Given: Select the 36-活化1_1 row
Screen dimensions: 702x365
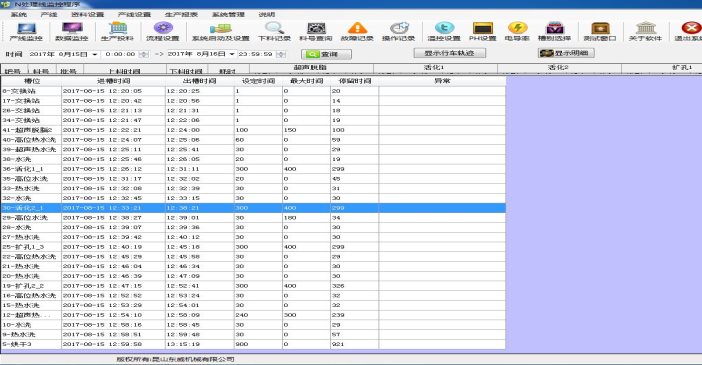Looking at the screenshot, I should 253,169.
